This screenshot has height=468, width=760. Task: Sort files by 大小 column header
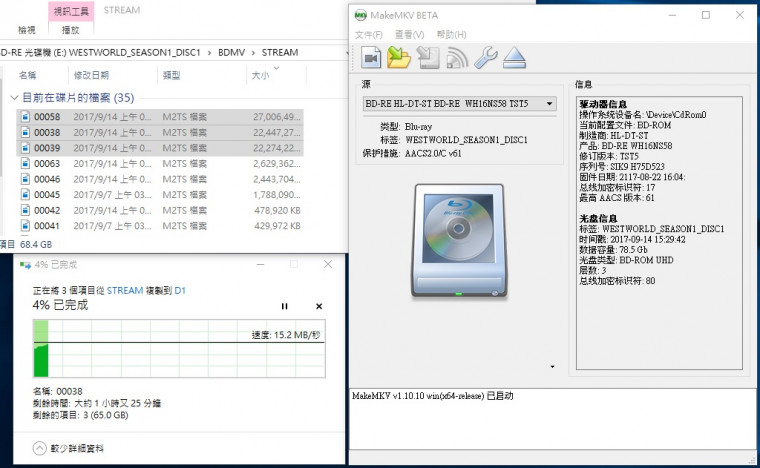[260, 76]
